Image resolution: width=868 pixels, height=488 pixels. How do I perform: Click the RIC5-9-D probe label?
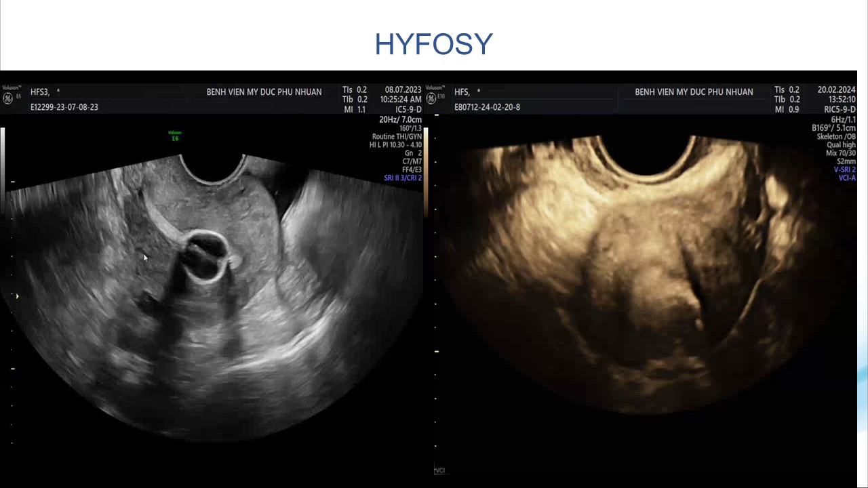pos(840,109)
